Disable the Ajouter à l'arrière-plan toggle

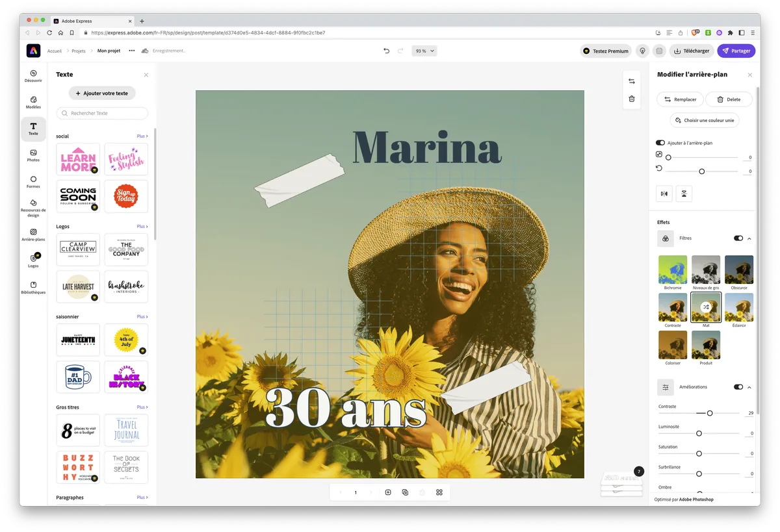pos(660,142)
